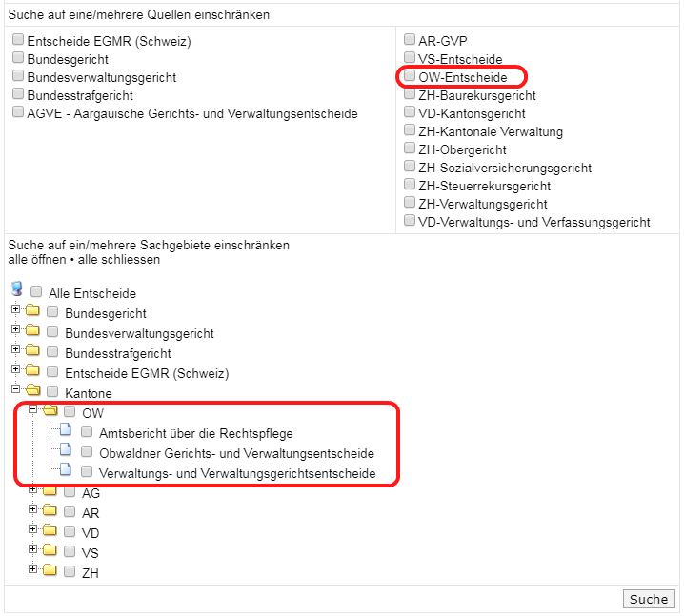Tick the Alle Entscheide tree checkbox
Viewport: 684px width, 616px height.
pyautogui.click(x=36, y=291)
